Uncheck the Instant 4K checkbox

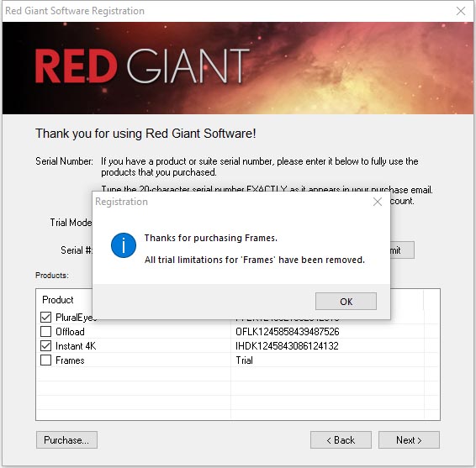pos(46,346)
